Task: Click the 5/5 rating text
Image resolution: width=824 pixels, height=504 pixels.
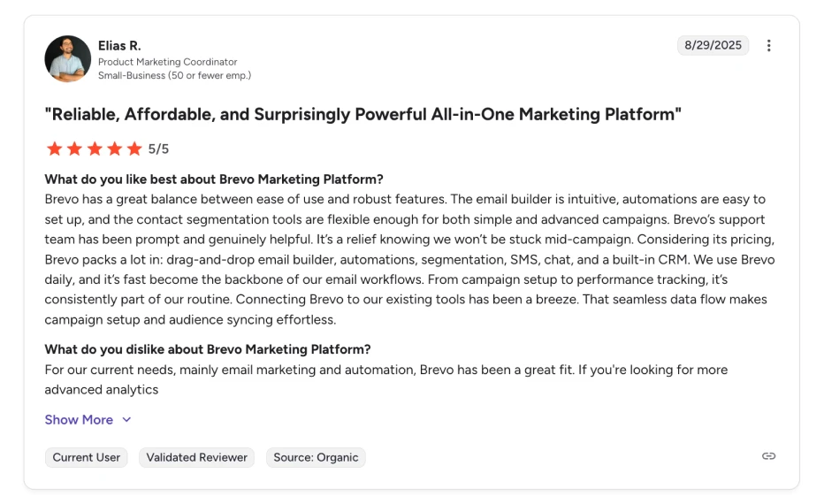Action: point(158,149)
